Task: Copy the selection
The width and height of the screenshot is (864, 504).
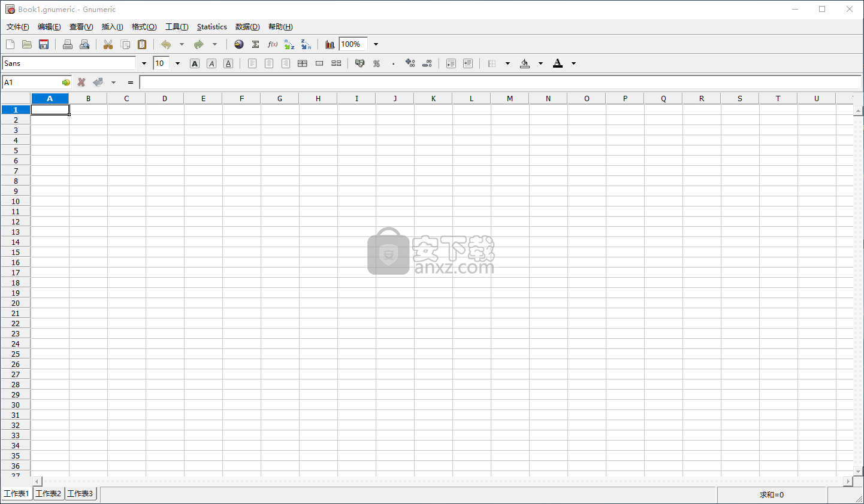Action: 125,44
